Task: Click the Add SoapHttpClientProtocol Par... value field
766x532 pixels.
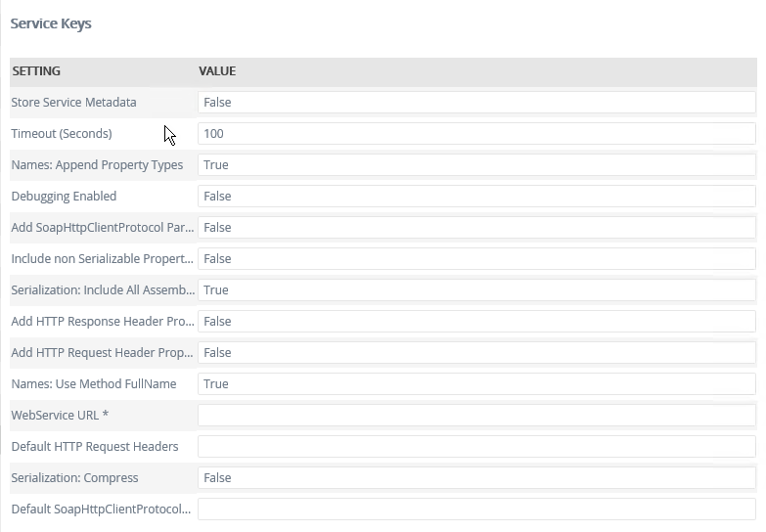Action: tap(476, 228)
